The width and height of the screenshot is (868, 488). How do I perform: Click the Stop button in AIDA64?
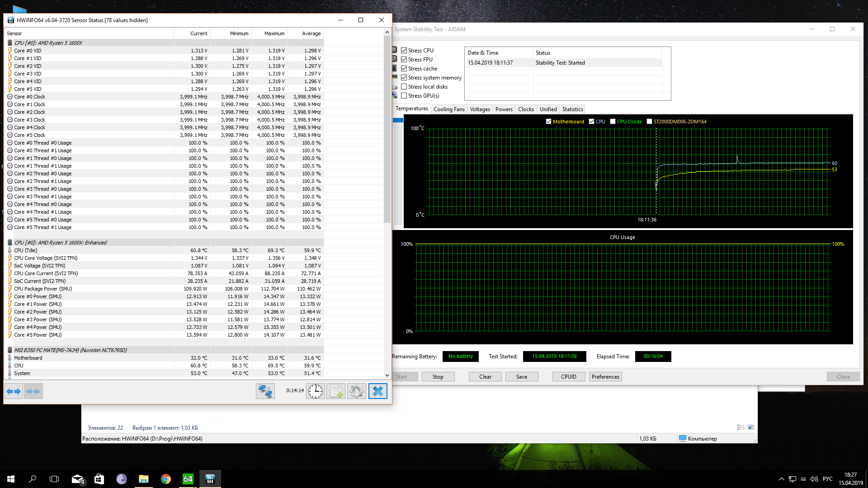[x=438, y=377]
